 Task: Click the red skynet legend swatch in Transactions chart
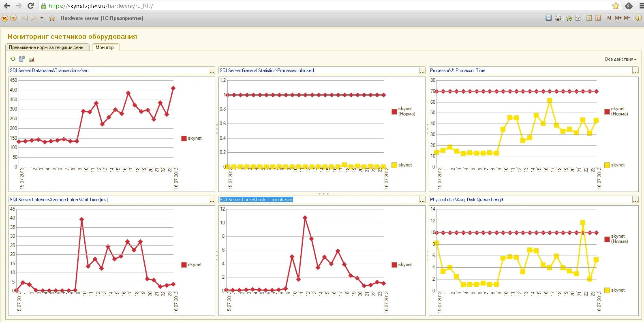pos(184,139)
